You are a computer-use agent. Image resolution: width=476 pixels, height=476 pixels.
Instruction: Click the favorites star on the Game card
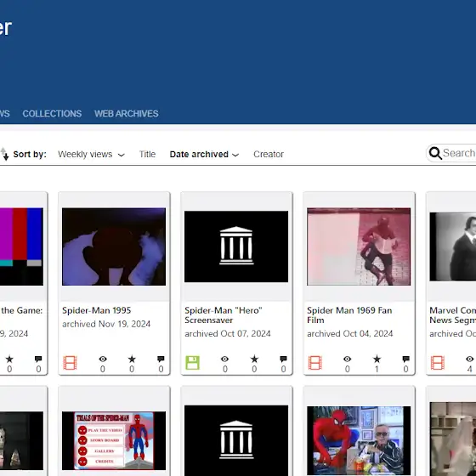[x=9, y=359]
